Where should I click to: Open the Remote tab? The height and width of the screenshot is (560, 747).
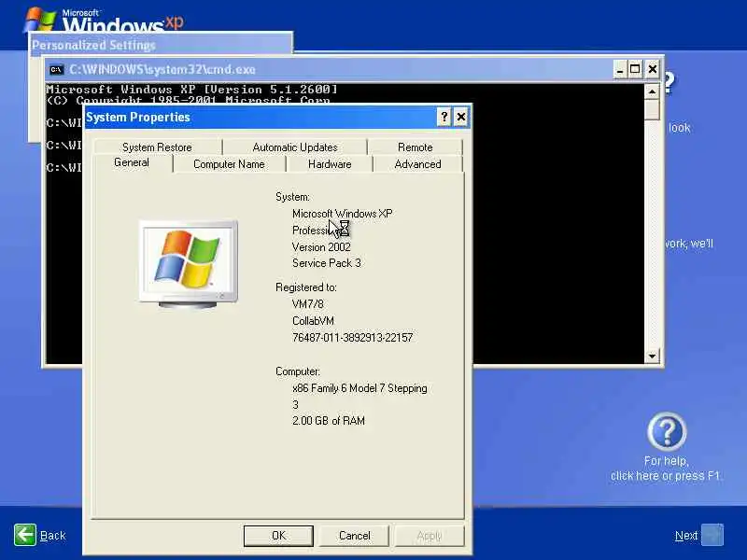(415, 147)
